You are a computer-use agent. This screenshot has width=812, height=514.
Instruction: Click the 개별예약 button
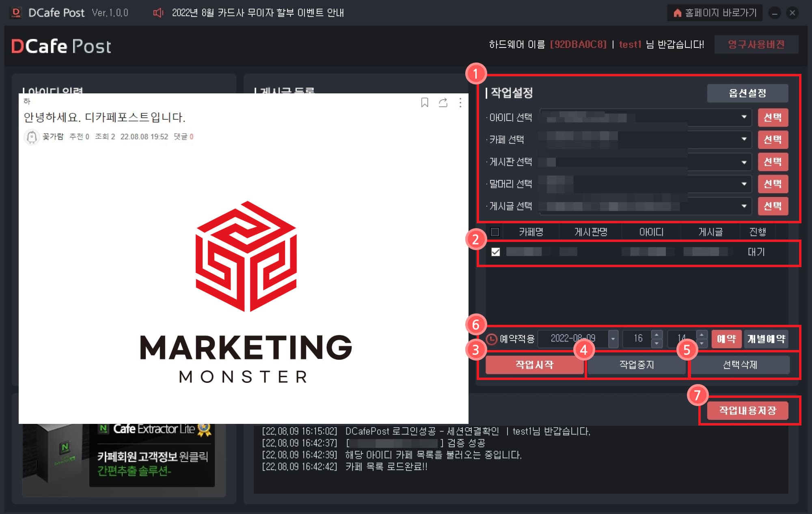click(x=766, y=339)
